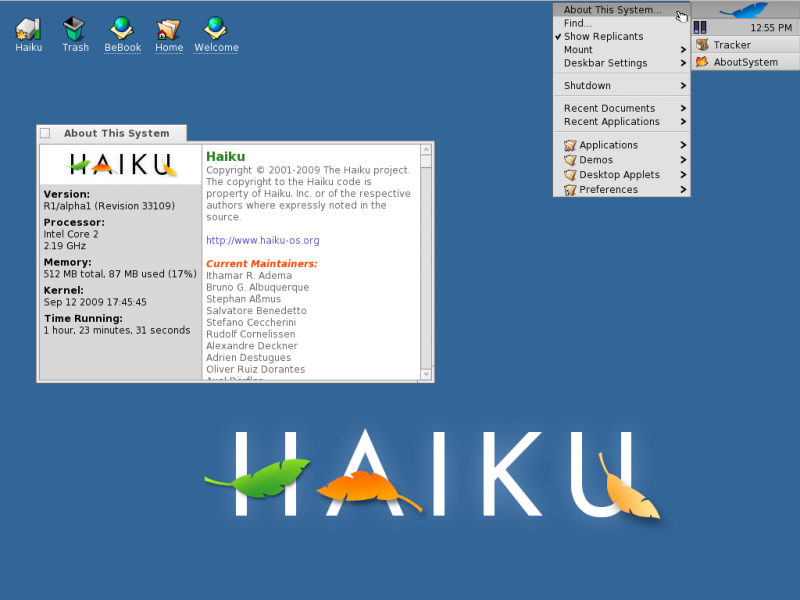Image resolution: width=800 pixels, height=600 pixels.
Task: Click the Haiku logo in About window
Action: point(121,164)
